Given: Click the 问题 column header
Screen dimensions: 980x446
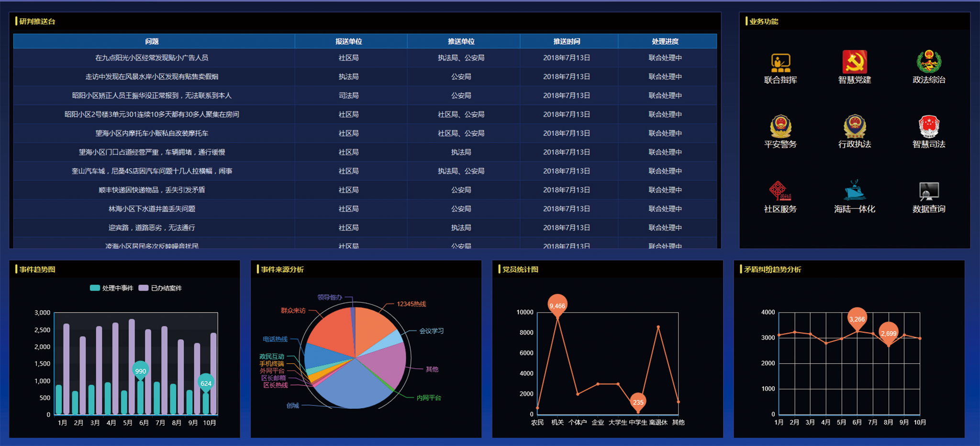Looking at the screenshot, I should coord(152,42).
